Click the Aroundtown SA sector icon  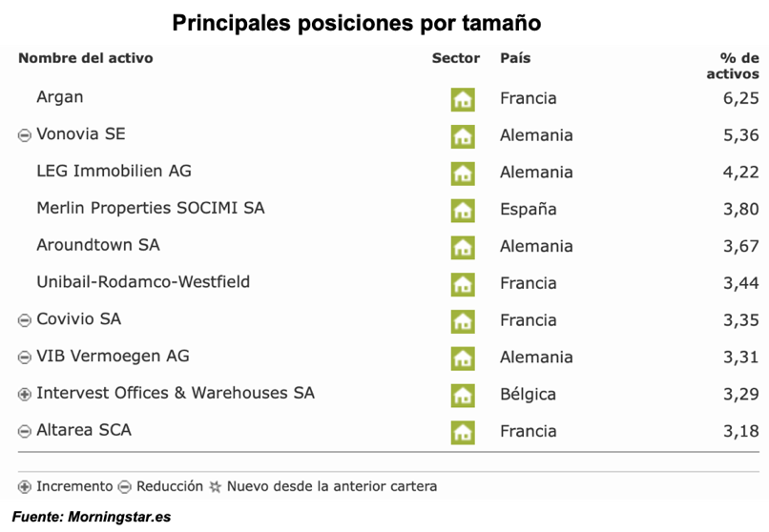coord(463,247)
